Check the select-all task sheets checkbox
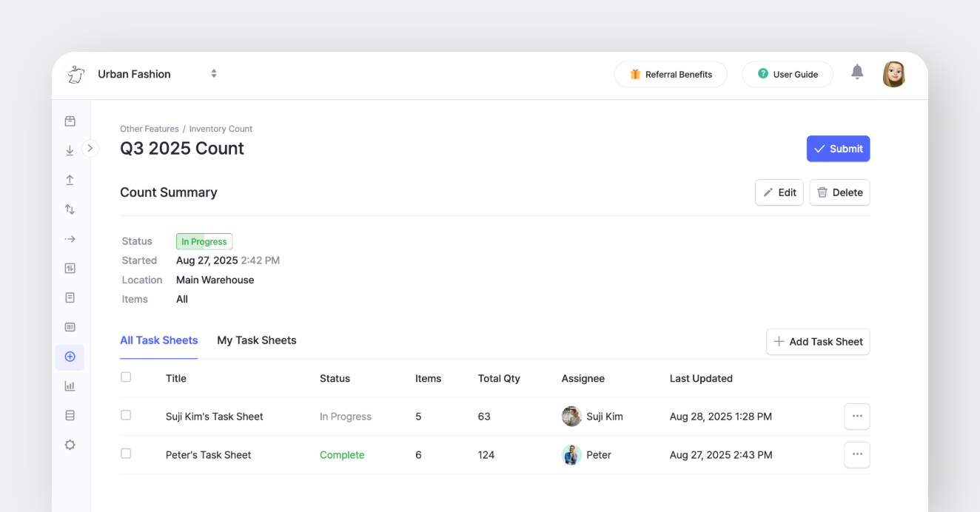Screen dimensions: 980x512 click(x=126, y=376)
